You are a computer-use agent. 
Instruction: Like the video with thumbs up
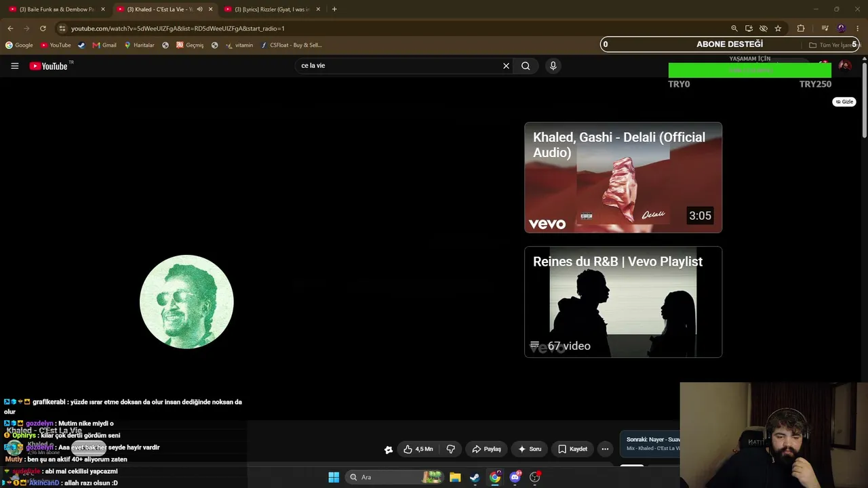click(418, 449)
